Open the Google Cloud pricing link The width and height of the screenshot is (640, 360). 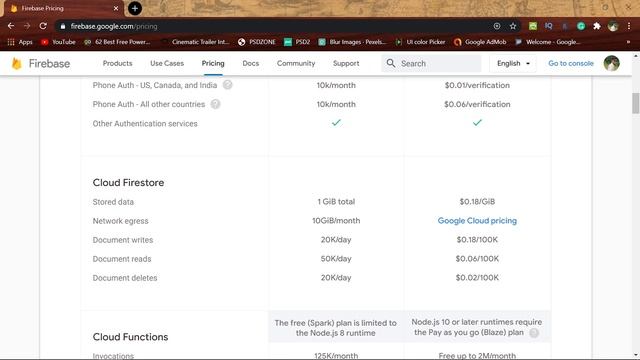point(477,221)
